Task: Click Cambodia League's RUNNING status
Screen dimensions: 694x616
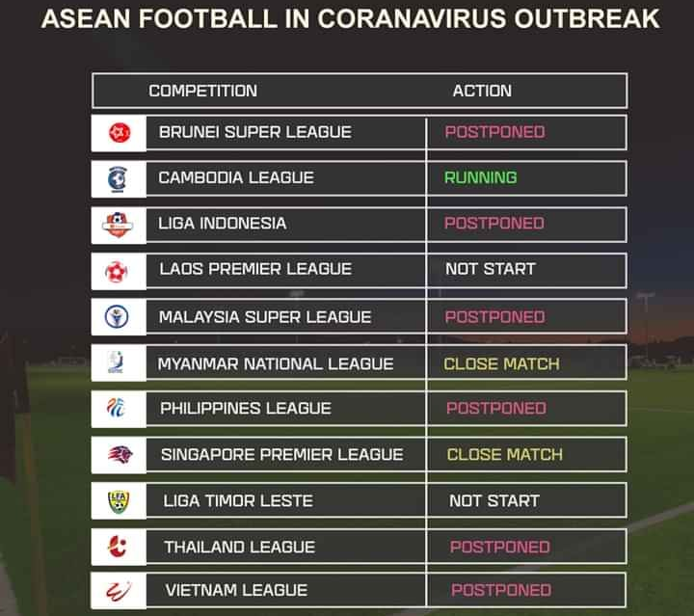Action: coord(480,177)
